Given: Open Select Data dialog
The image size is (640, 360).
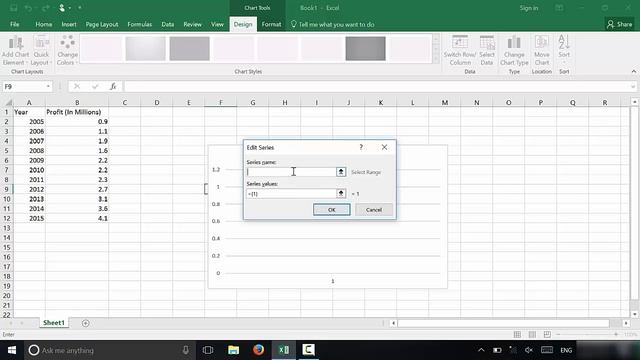Looking at the screenshot, I should coord(487,51).
